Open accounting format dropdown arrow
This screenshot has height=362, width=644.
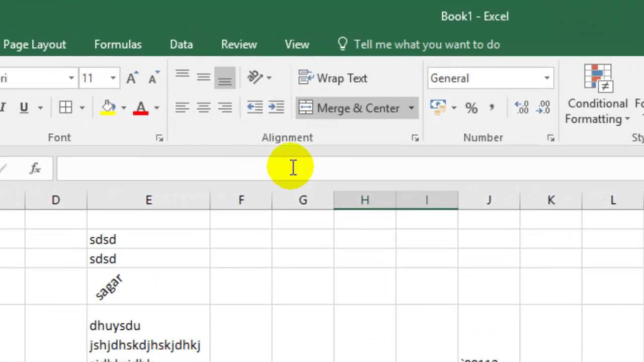click(x=454, y=108)
